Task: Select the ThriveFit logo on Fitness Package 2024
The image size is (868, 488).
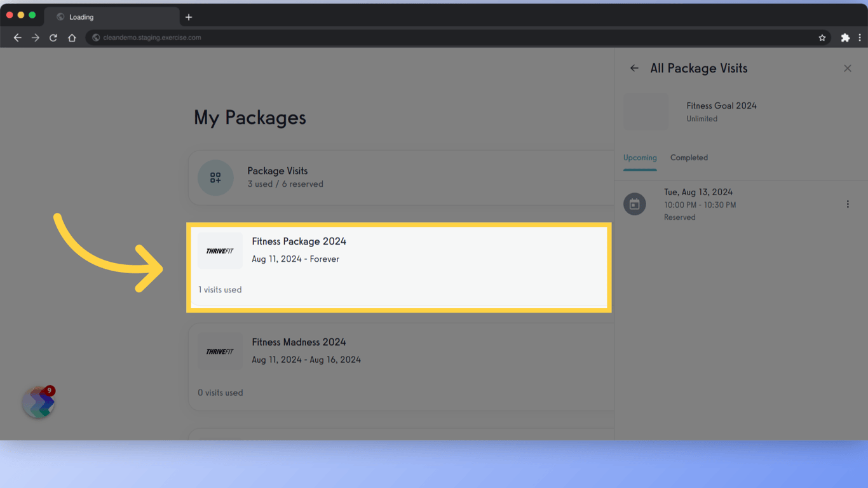Action: pos(220,250)
